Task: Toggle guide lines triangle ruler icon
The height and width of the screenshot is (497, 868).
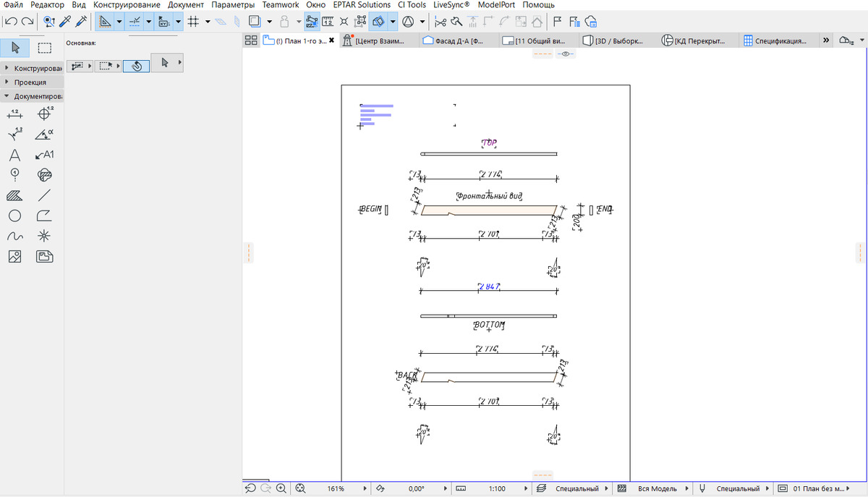Action: pyautogui.click(x=104, y=22)
